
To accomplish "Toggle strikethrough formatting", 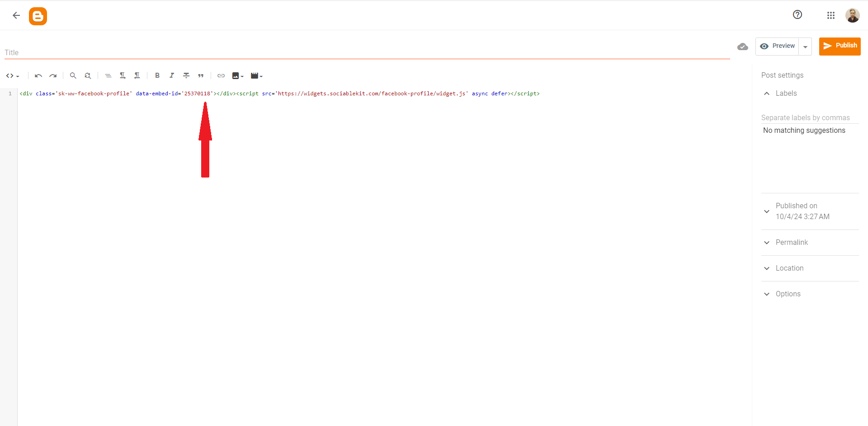I will click(x=186, y=75).
